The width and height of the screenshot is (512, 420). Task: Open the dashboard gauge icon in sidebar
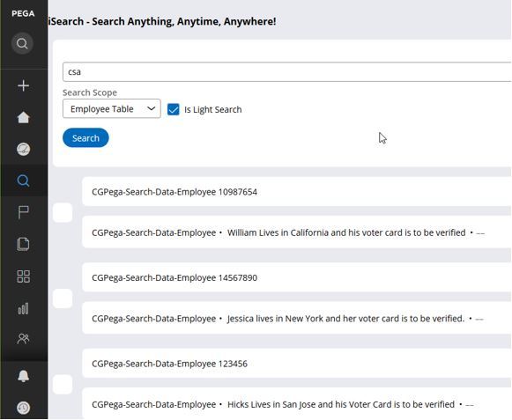23,149
